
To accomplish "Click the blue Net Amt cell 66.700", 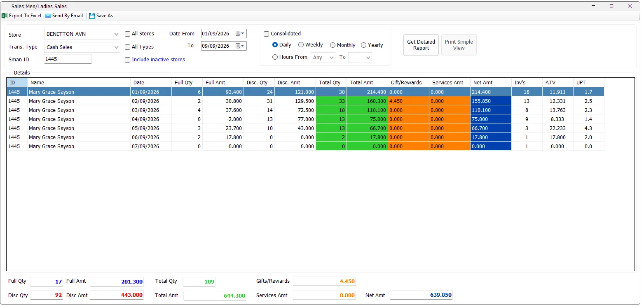I will tap(491, 128).
